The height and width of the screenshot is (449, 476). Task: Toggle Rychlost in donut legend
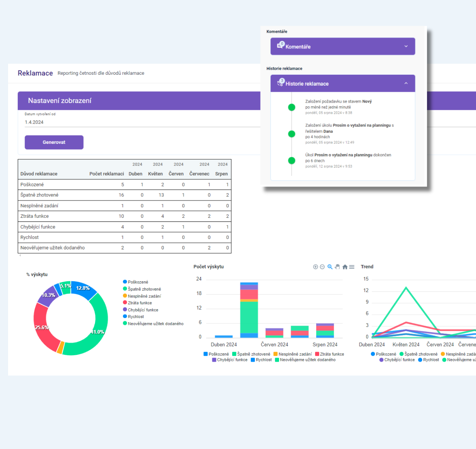pyautogui.click(x=133, y=317)
